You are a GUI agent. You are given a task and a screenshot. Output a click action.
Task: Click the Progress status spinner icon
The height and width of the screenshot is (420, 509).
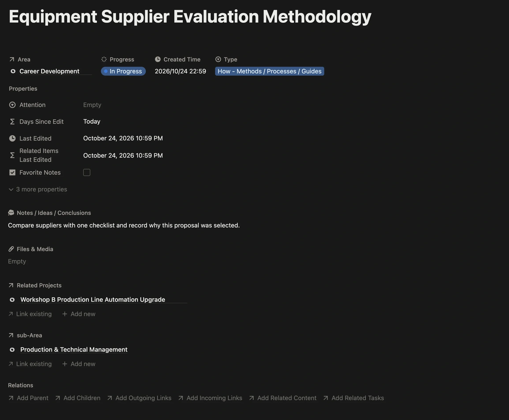104,59
